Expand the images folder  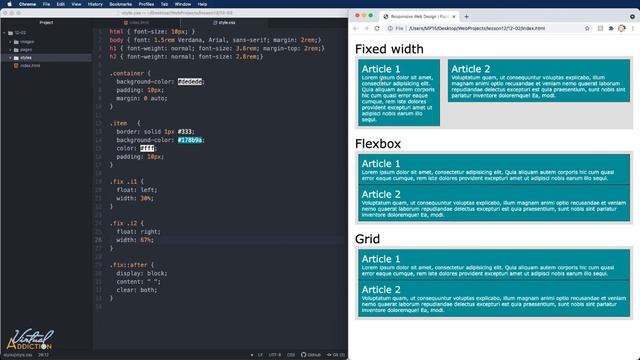pyautogui.click(x=10, y=42)
